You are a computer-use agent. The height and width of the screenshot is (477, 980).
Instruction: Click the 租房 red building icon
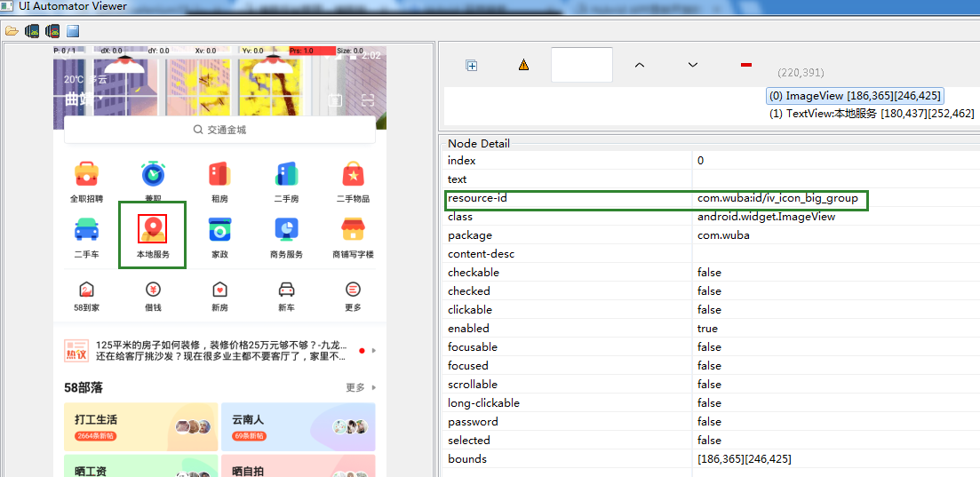click(x=220, y=174)
